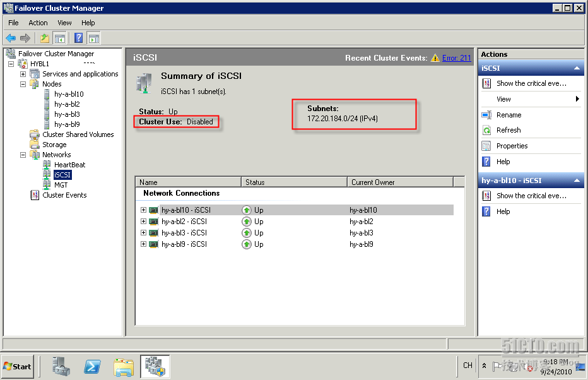
Task: Click the Back arrow toolbar icon
Action: pos(11,38)
